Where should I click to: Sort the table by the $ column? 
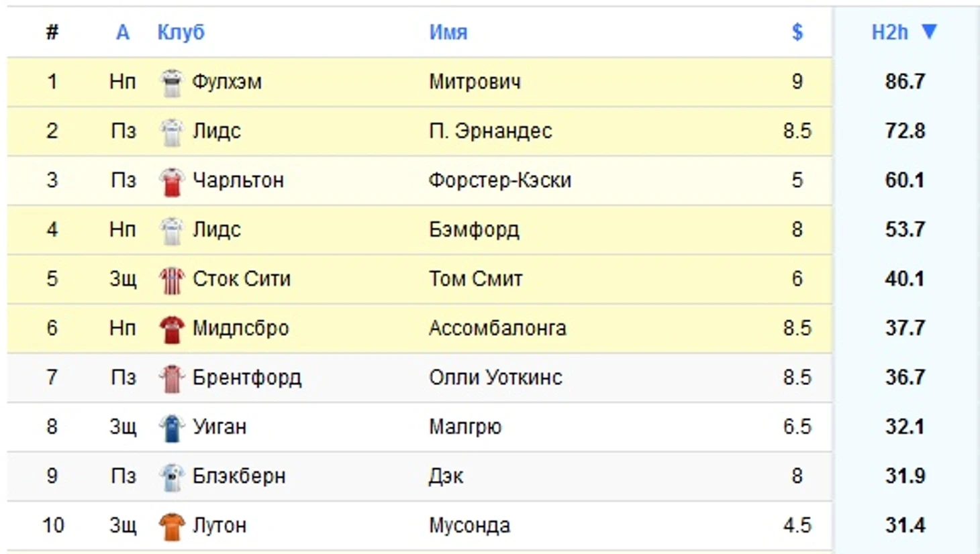click(x=797, y=32)
